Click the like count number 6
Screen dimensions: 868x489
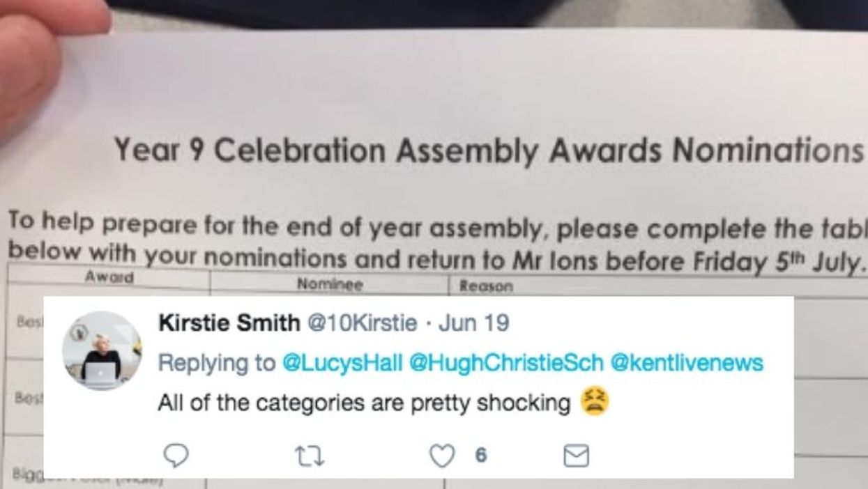point(480,456)
